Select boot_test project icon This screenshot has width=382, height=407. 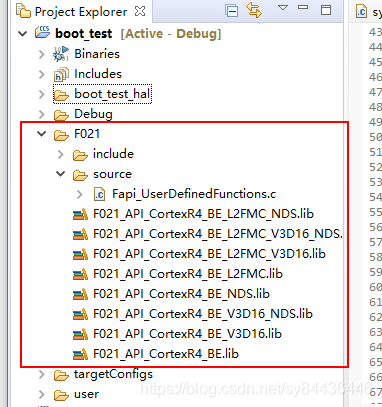point(42,33)
